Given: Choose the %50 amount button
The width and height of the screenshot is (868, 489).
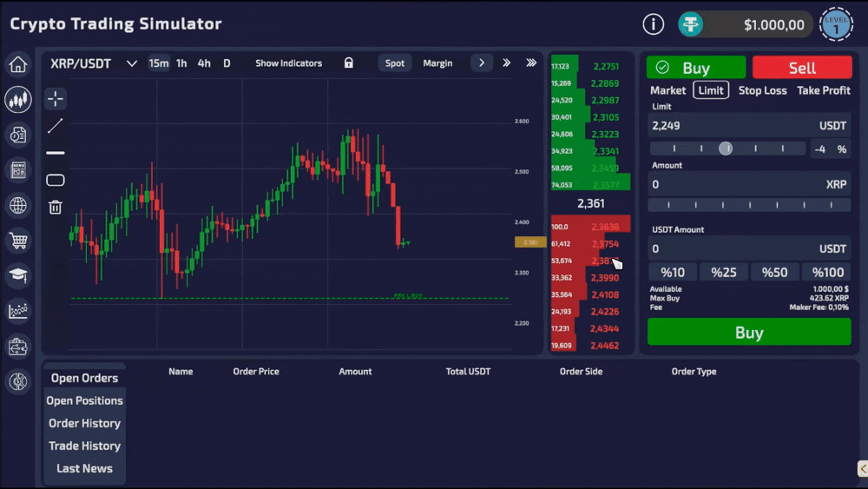Looking at the screenshot, I should coord(774,273).
